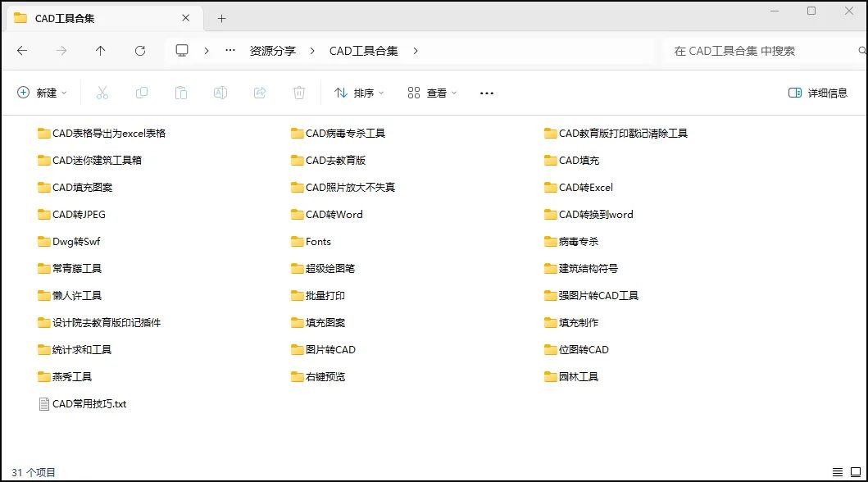The image size is (868, 482).
Task: Select the Fonts folder
Action: (311, 242)
